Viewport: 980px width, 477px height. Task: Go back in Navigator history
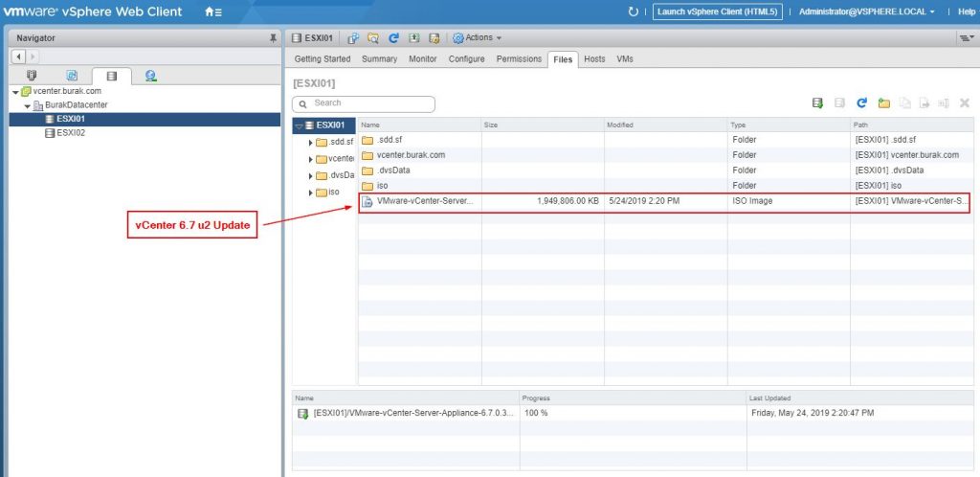click(18, 57)
